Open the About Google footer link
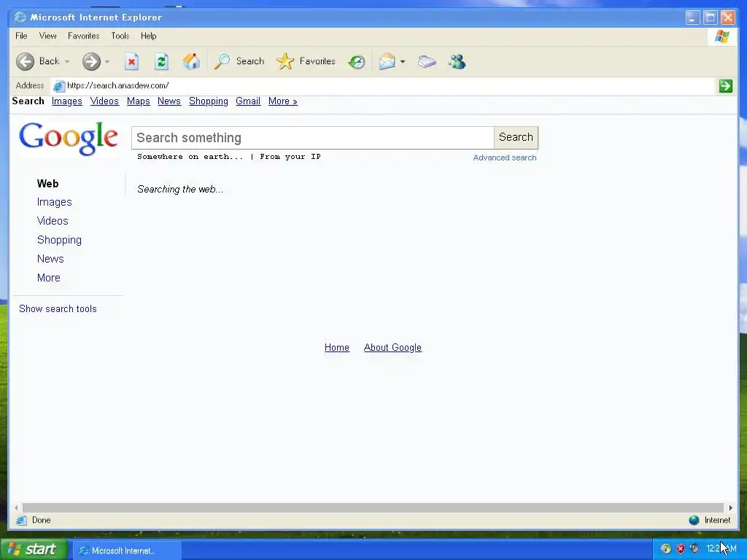This screenshot has width=747, height=560. pos(392,348)
